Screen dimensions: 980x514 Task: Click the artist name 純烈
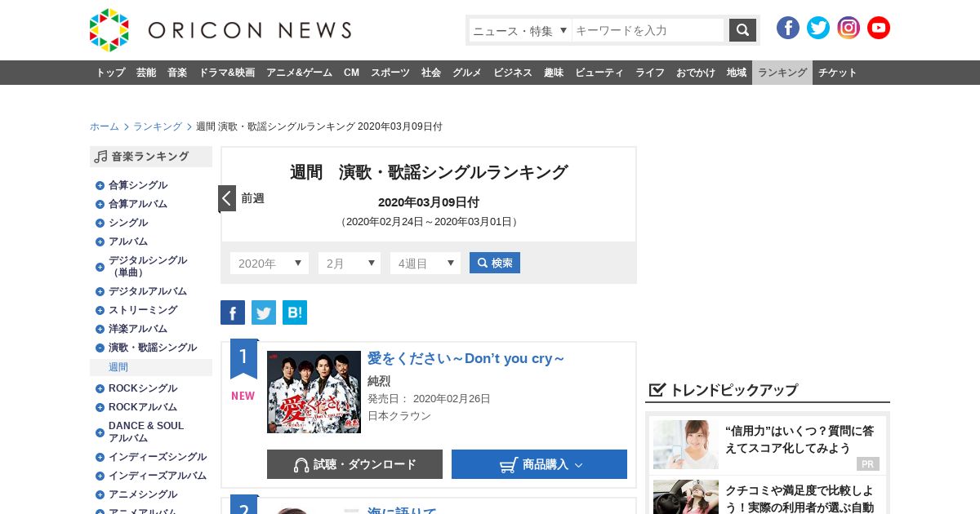(x=379, y=381)
